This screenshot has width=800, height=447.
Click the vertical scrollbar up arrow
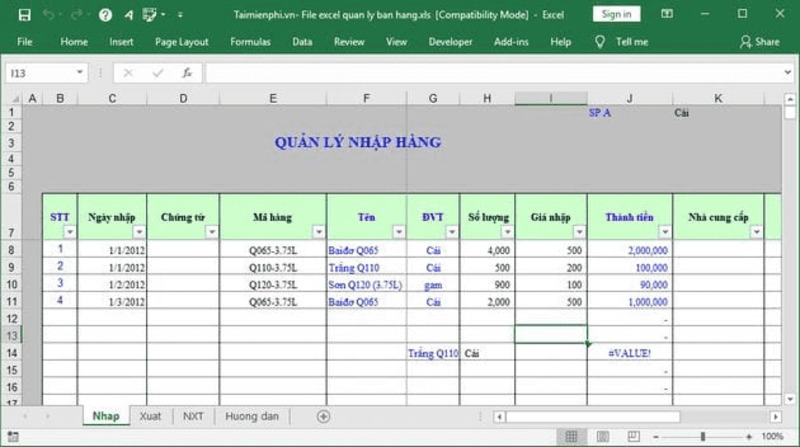pos(790,99)
